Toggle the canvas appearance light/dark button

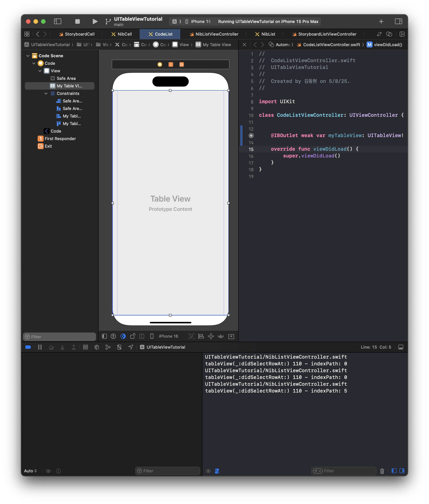(x=123, y=336)
